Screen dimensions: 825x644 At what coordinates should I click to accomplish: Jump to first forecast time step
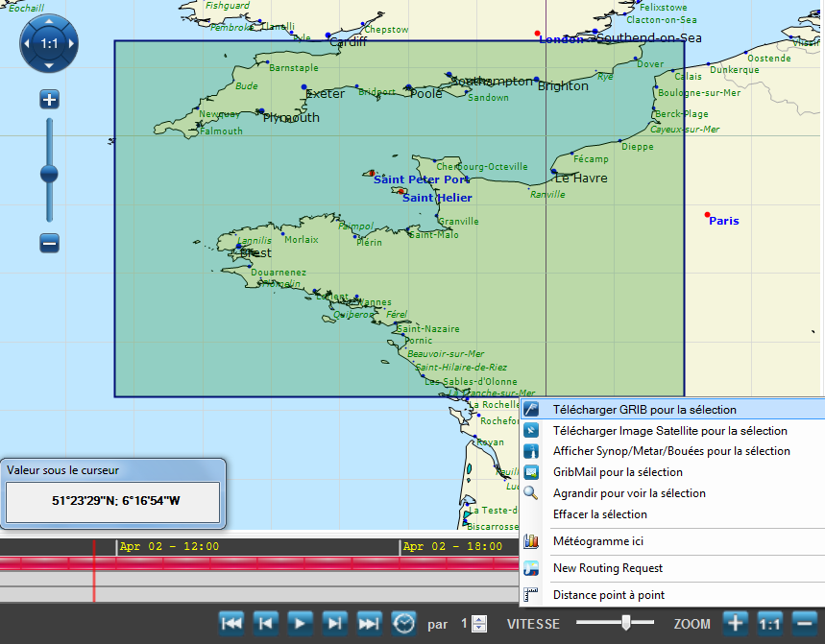[231, 623]
